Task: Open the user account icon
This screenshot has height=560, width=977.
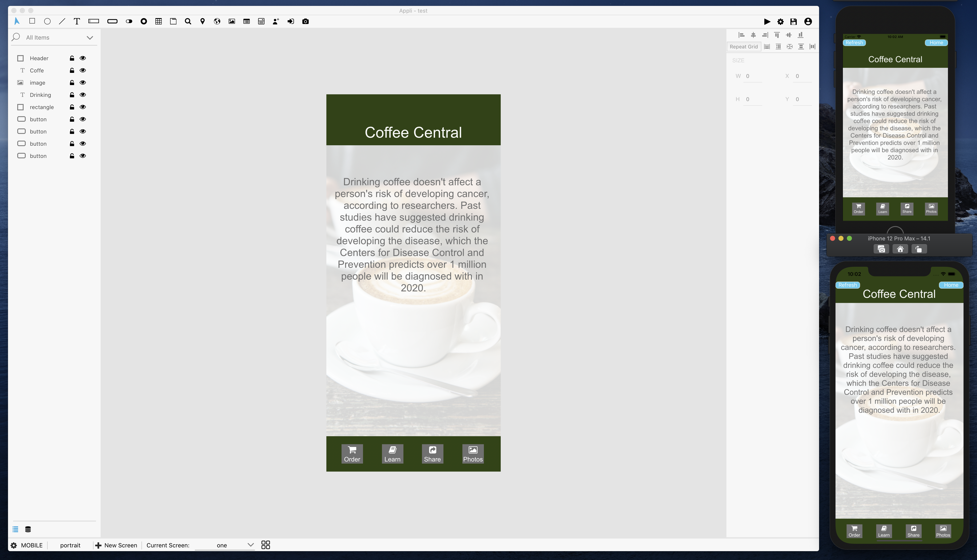Action: 808,21
